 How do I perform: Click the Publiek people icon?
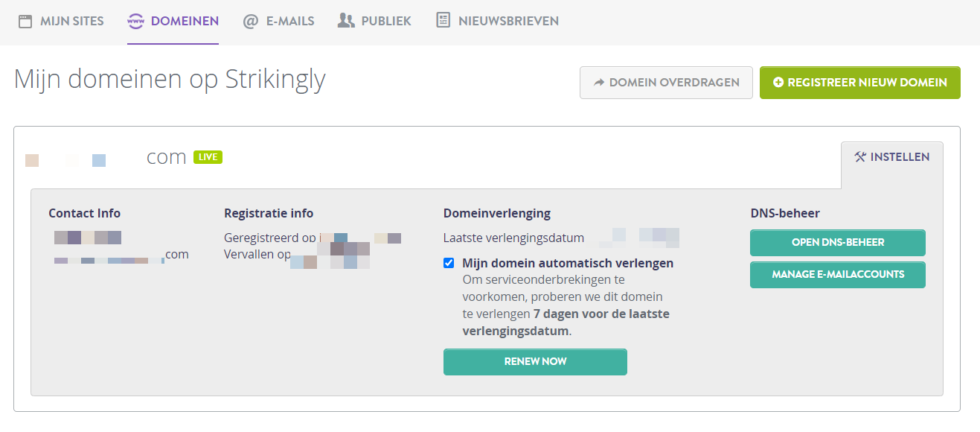(346, 21)
